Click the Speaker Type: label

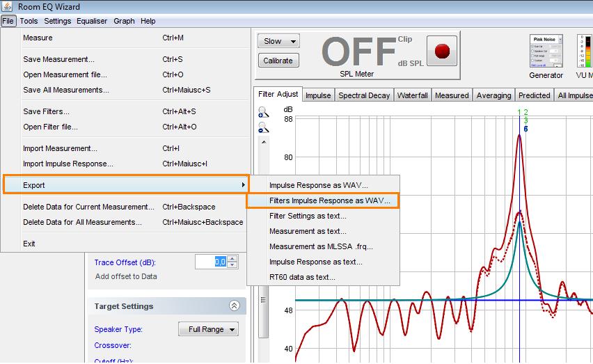pos(118,329)
